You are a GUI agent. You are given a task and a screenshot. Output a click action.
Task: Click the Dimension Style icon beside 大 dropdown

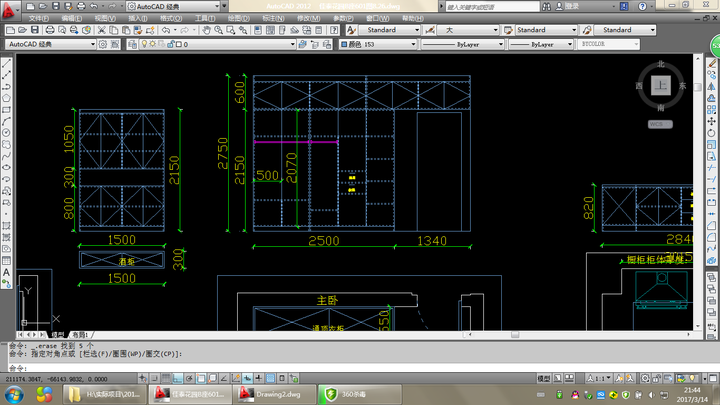click(430, 30)
